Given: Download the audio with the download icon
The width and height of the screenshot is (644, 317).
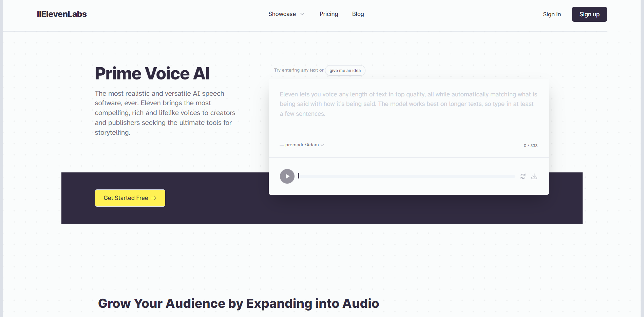Looking at the screenshot, I should [534, 176].
